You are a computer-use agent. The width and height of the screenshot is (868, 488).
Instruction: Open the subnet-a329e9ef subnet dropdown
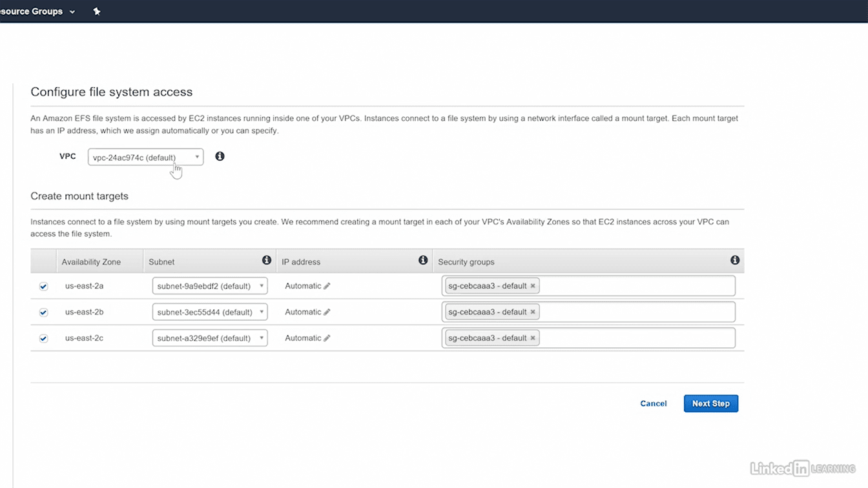[210, 338]
